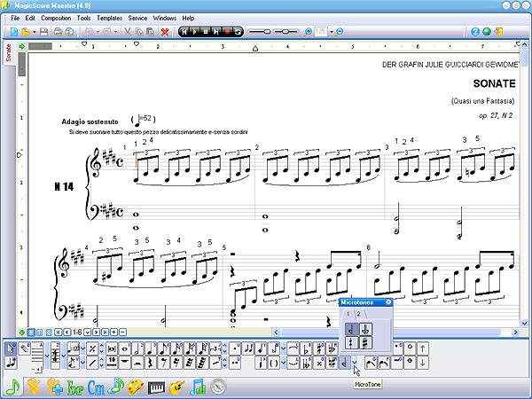Click the New document icon
The image size is (532, 399).
(x=14, y=32)
